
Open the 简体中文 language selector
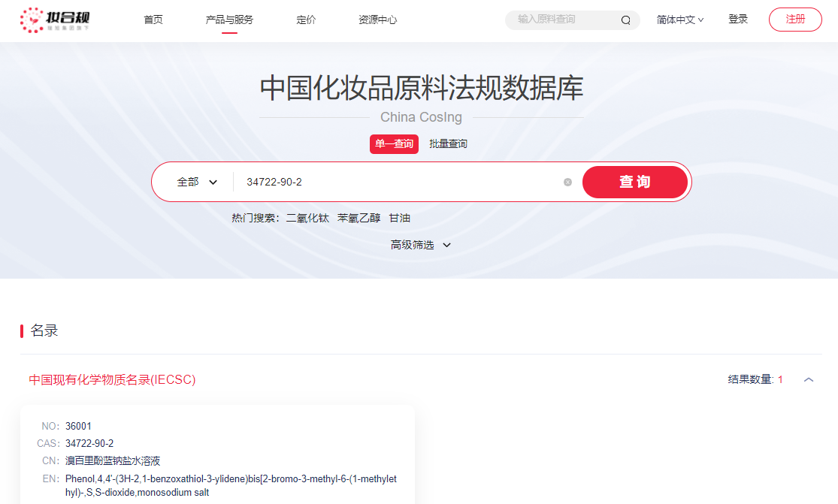[x=679, y=20]
